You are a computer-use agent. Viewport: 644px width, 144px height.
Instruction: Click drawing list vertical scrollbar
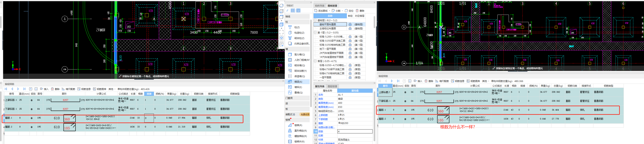click(x=374, y=23)
